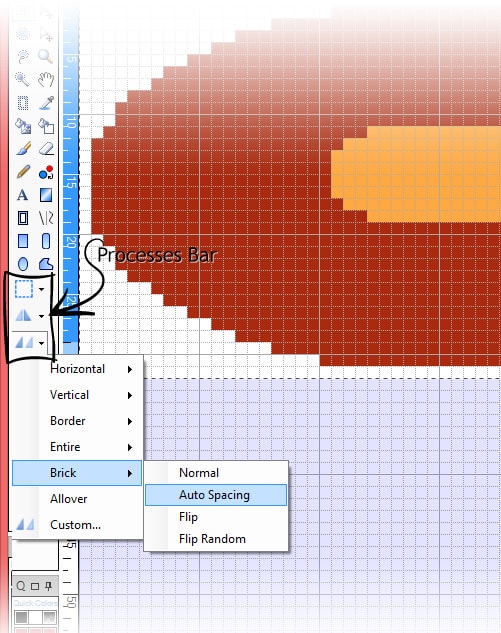Select the Magic Wand tool
Image resolution: width=501 pixels, height=633 pixels.
pyautogui.click(x=22, y=79)
